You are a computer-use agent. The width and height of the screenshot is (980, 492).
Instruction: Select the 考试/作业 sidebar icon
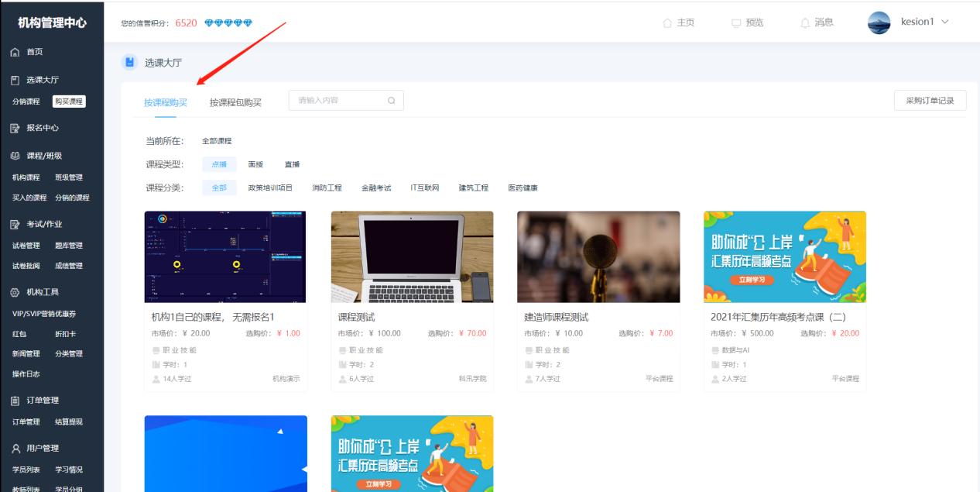click(x=14, y=225)
